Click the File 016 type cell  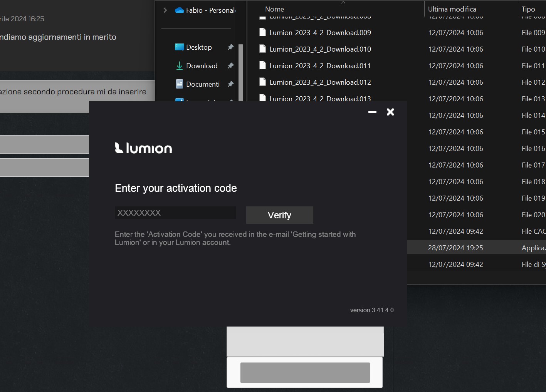pos(533,149)
